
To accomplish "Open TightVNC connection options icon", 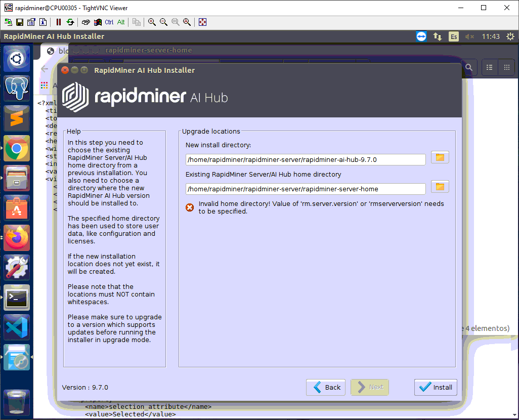I will tap(31, 22).
